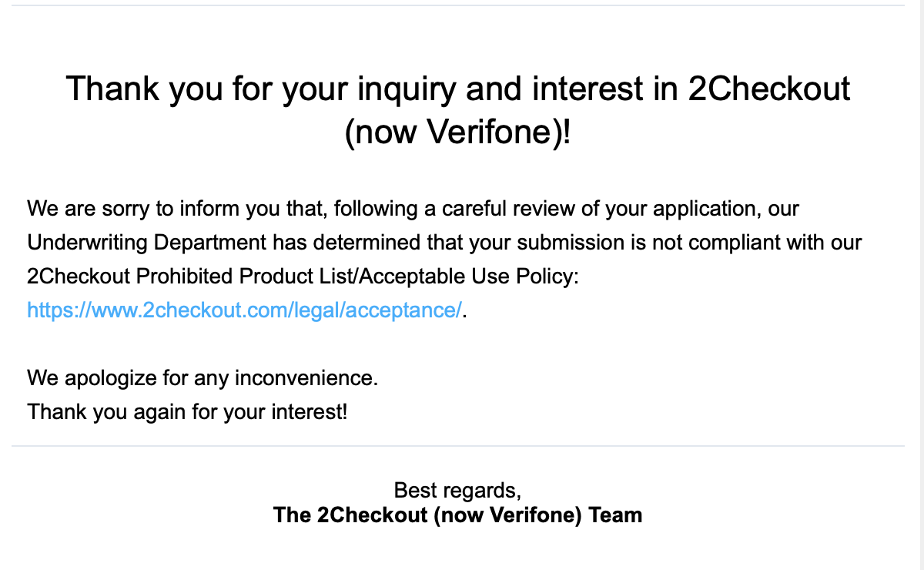Click the horizontal divider at the top
924x570 pixels.
click(458, 5)
